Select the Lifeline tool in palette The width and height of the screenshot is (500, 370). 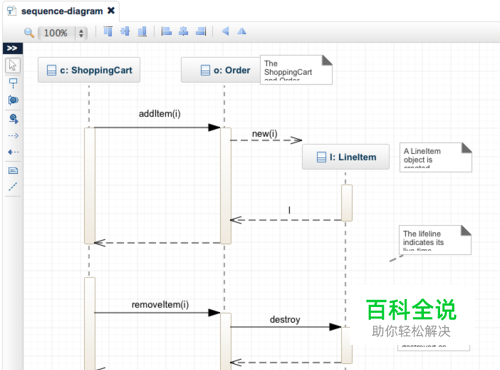(x=13, y=83)
